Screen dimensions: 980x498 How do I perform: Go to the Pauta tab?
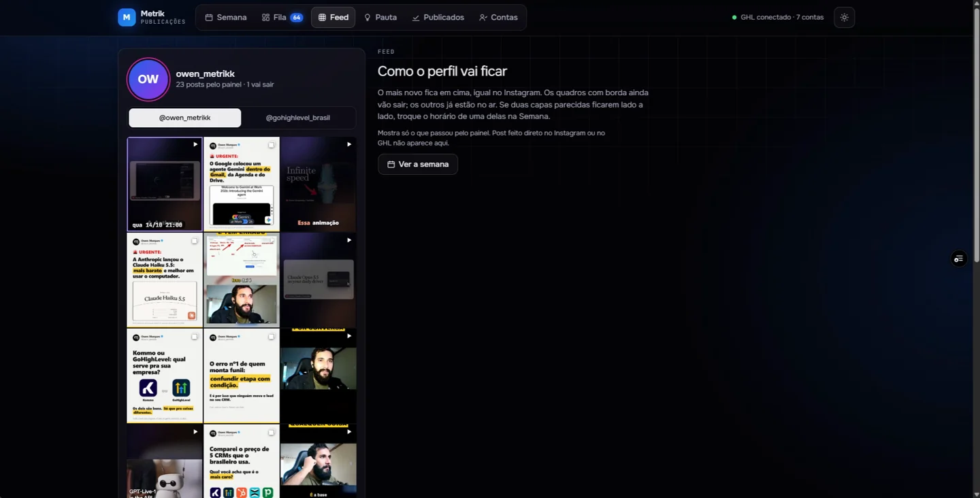pyautogui.click(x=380, y=17)
